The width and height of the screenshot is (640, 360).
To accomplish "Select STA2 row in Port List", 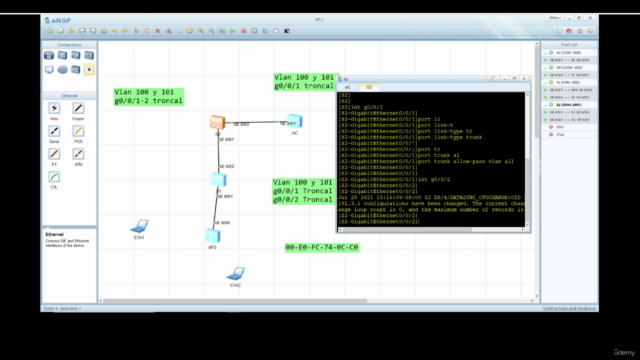I will tap(569, 134).
